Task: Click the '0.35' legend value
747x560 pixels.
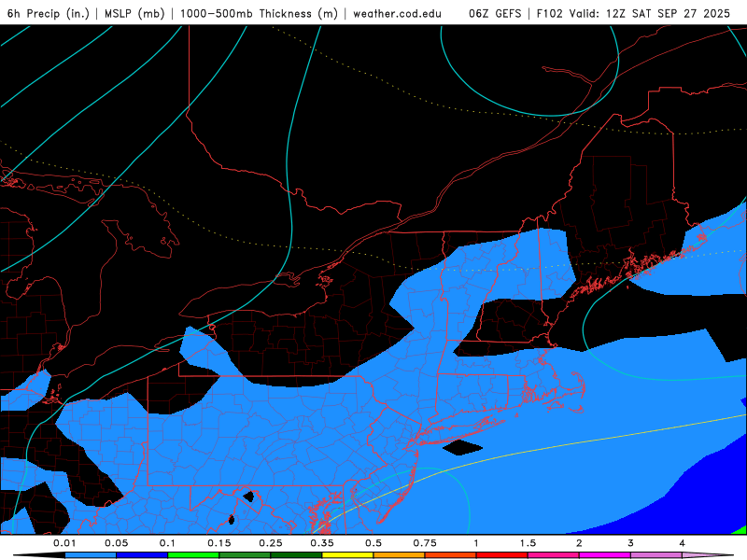Action: [322, 543]
